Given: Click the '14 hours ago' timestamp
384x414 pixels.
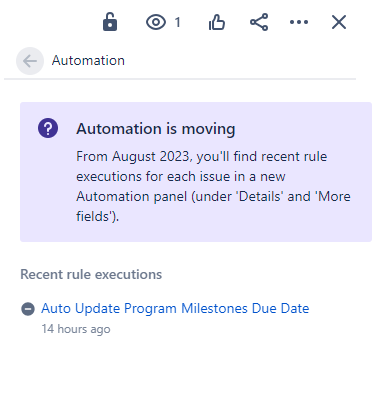Looking at the screenshot, I should [x=76, y=329].
